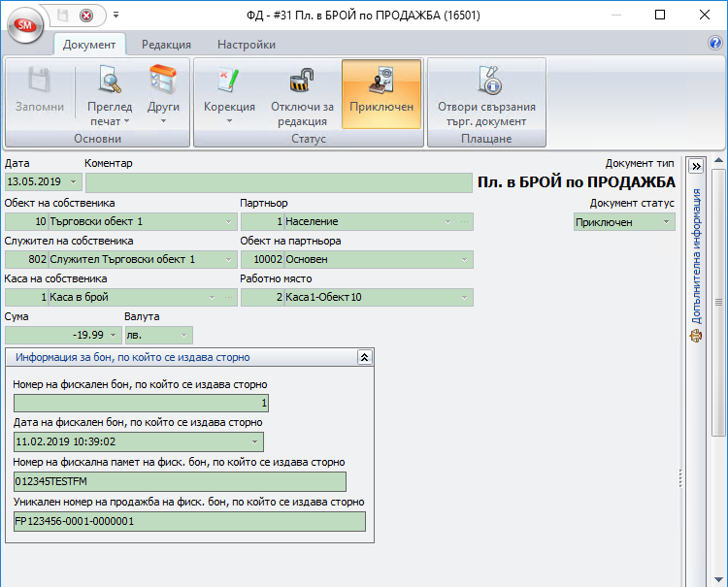
Task: Open the SM application round menu button
Action: [x=25, y=25]
